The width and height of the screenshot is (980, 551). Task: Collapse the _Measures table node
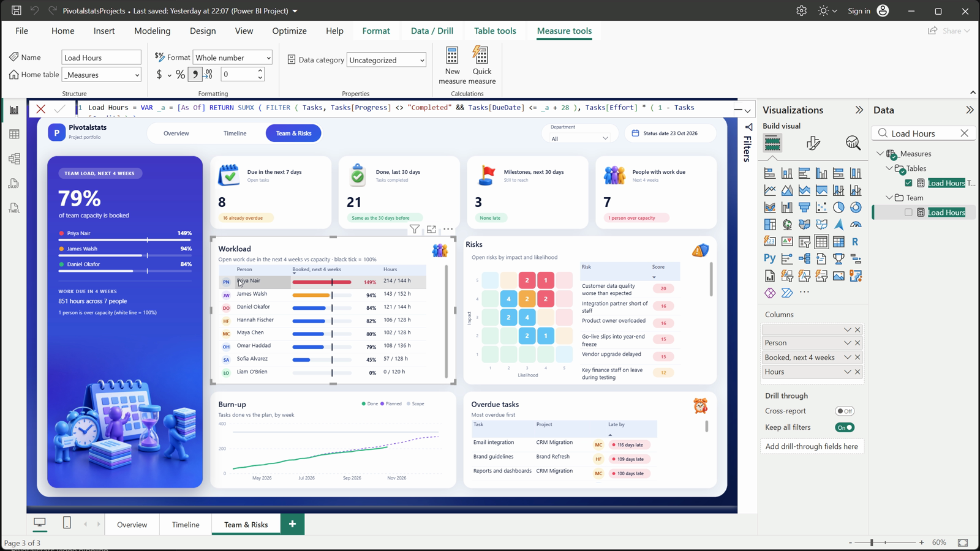[x=880, y=154]
